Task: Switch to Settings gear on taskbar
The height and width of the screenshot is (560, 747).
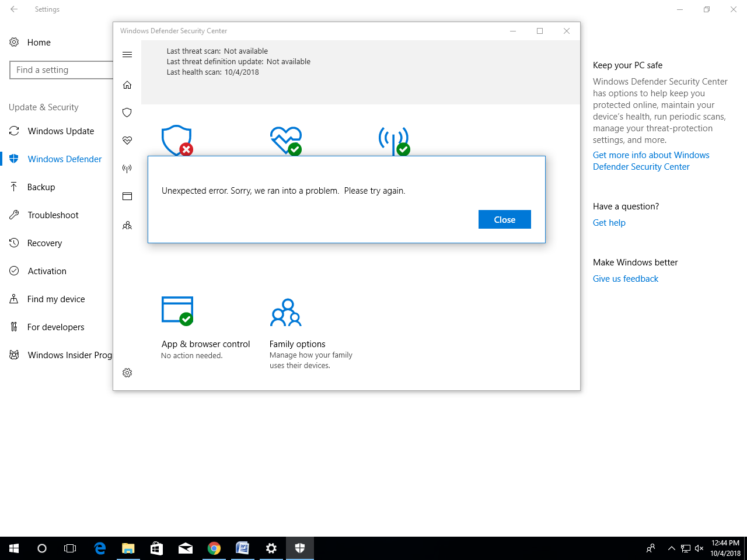Action: [x=271, y=548]
